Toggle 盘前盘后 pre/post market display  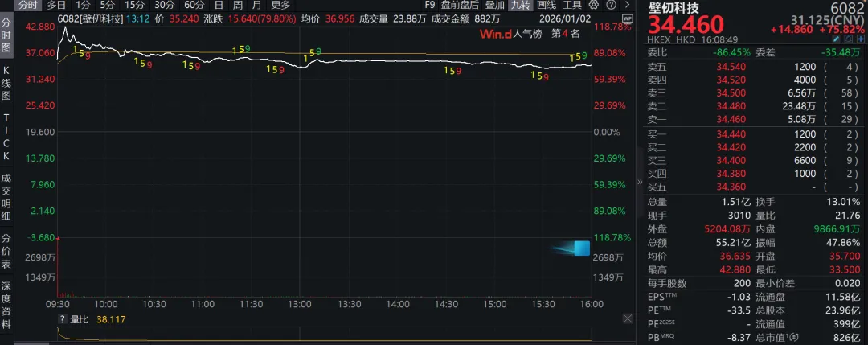(x=460, y=5)
